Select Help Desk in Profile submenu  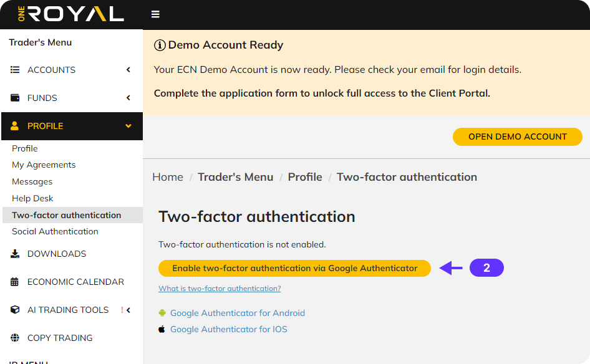point(32,198)
